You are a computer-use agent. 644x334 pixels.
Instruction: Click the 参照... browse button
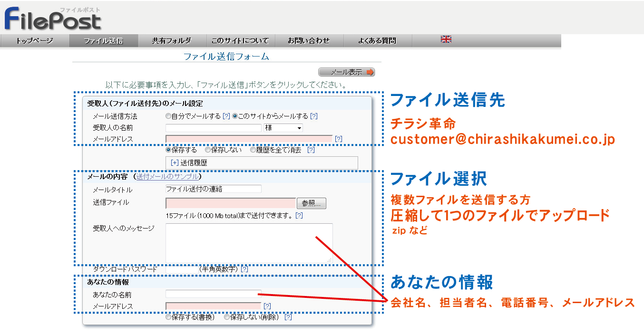(x=312, y=203)
